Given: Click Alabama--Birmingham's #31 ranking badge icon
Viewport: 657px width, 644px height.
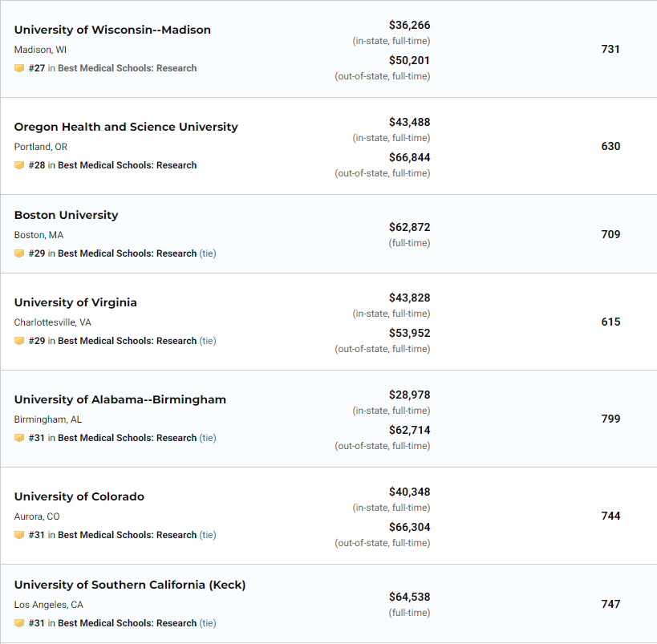Looking at the screenshot, I should (x=19, y=438).
